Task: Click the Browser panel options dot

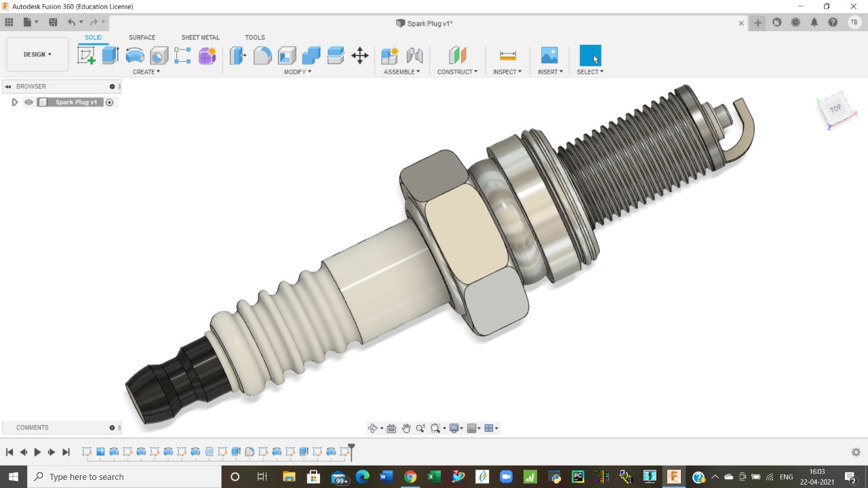Action: (x=112, y=87)
